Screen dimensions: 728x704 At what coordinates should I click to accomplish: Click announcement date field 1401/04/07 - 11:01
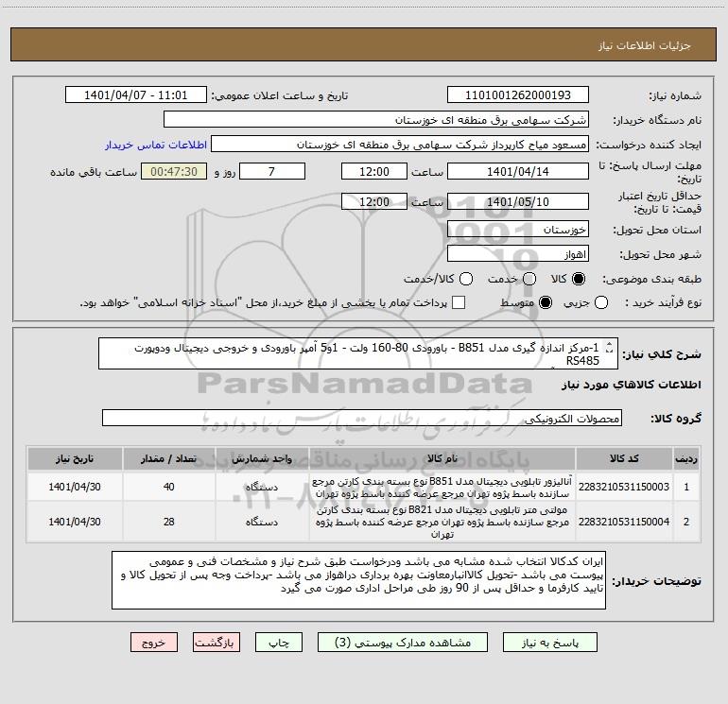click(x=136, y=94)
